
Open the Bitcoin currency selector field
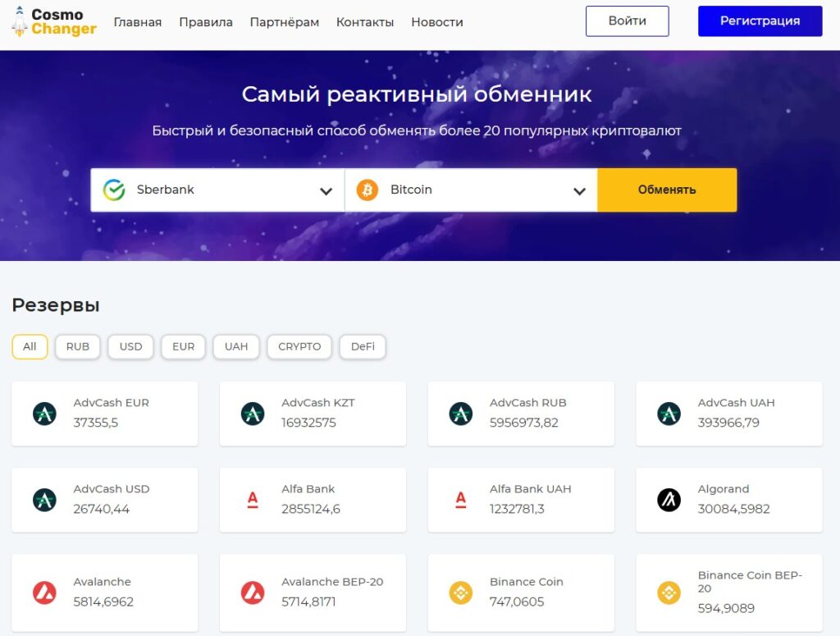point(471,190)
